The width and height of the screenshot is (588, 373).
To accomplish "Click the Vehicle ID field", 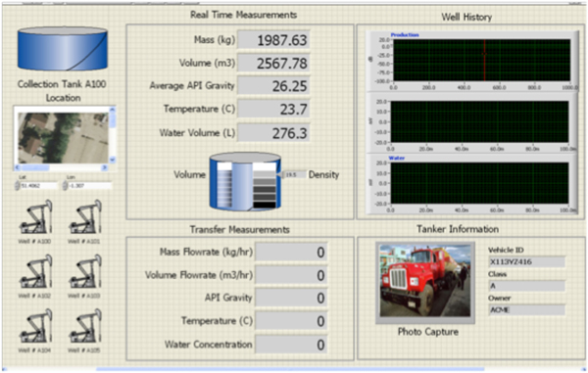I will pos(526,261).
